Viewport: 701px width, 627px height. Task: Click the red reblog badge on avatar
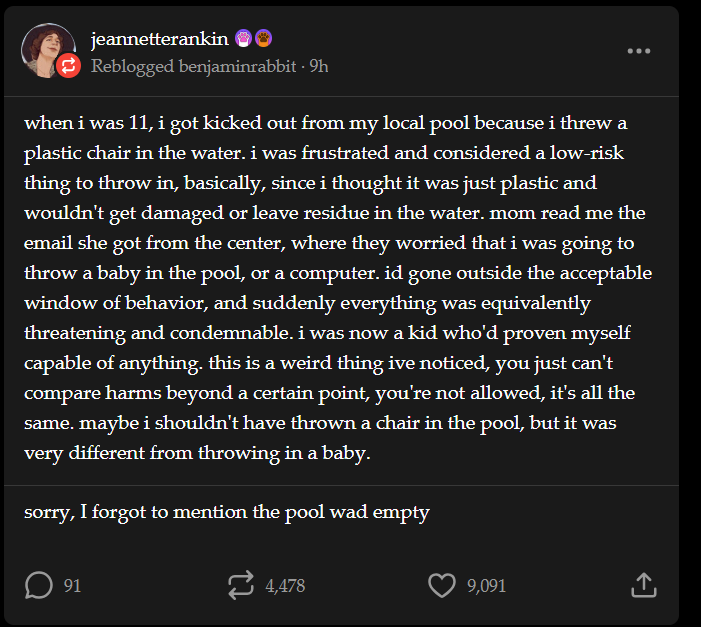click(68, 66)
